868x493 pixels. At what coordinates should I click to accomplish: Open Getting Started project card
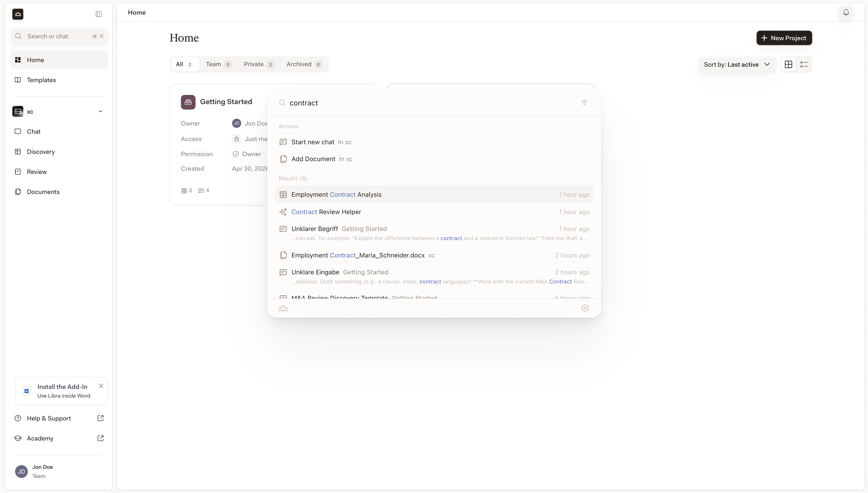219,144
